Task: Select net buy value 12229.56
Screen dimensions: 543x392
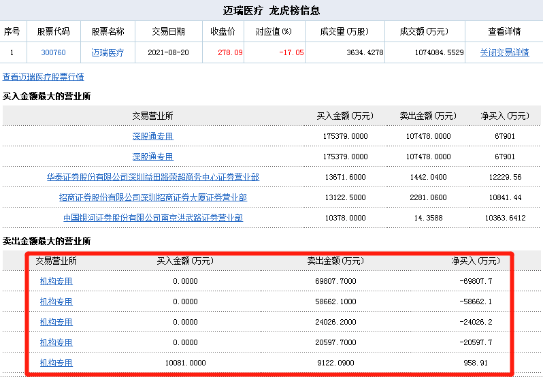Action: [x=505, y=177]
